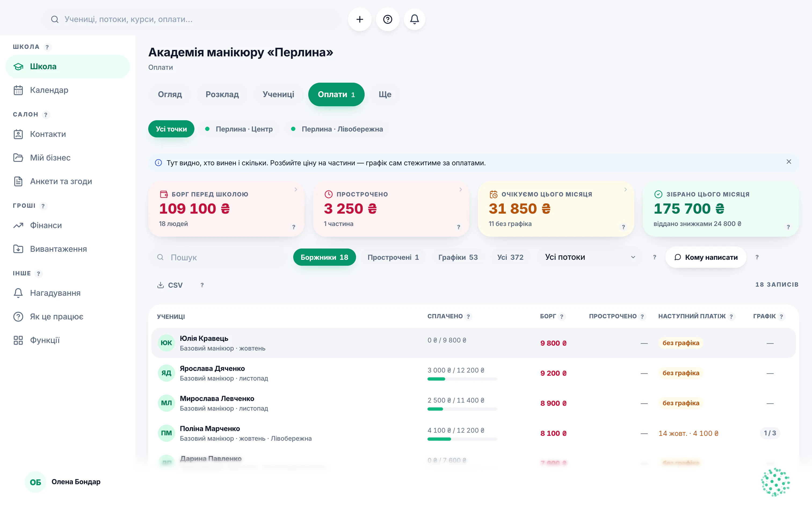
Task: Click the help mark beside Сплачено column header
Action: (468, 316)
